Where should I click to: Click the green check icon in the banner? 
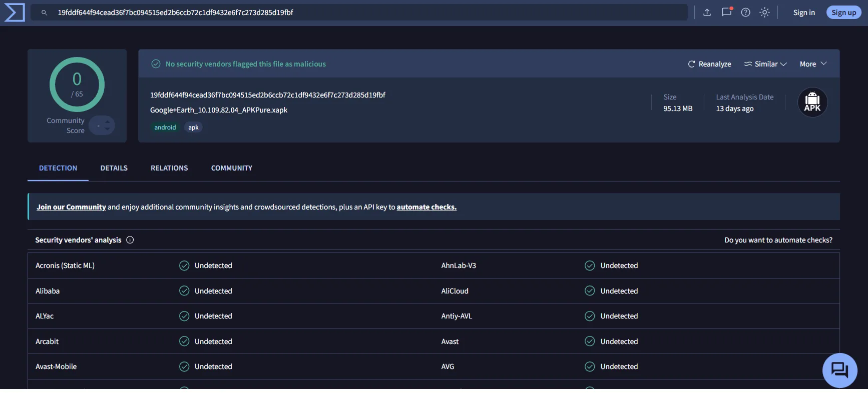[x=156, y=64]
